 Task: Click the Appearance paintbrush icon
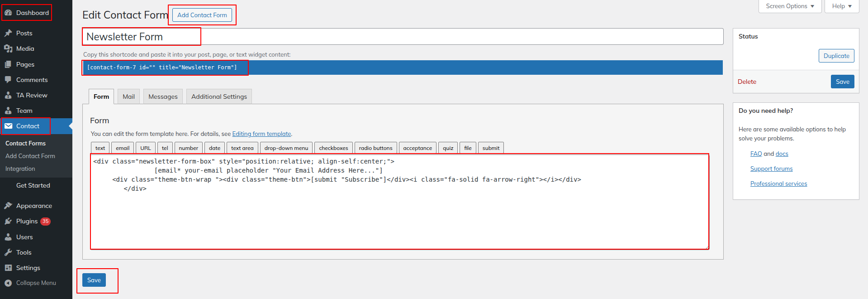click(x=8, y=206)
